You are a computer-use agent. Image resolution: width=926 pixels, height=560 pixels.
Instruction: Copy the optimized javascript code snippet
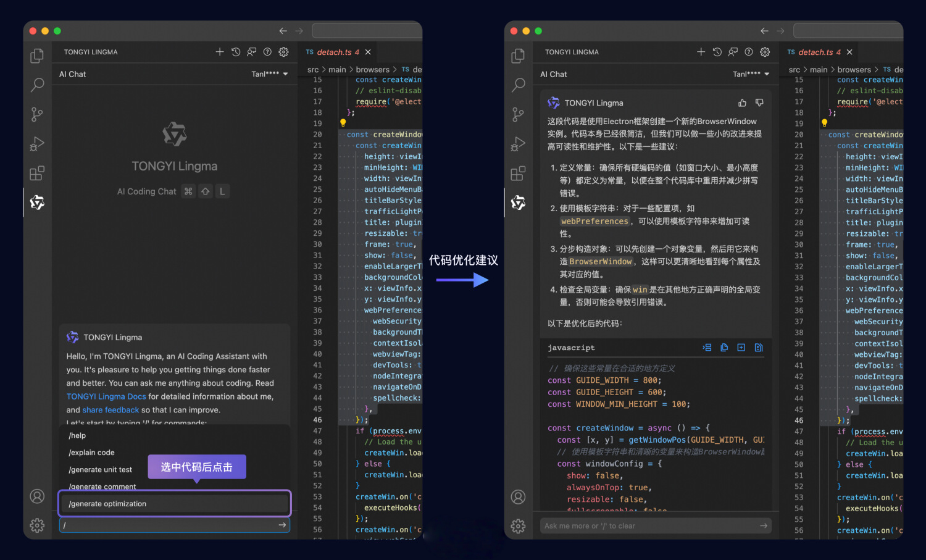724,347
